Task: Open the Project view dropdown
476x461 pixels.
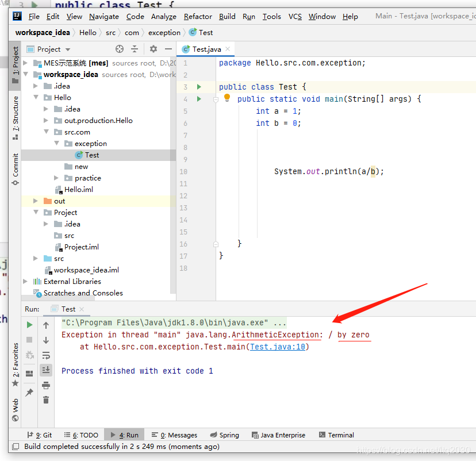Action: click(x=68, y=49)
